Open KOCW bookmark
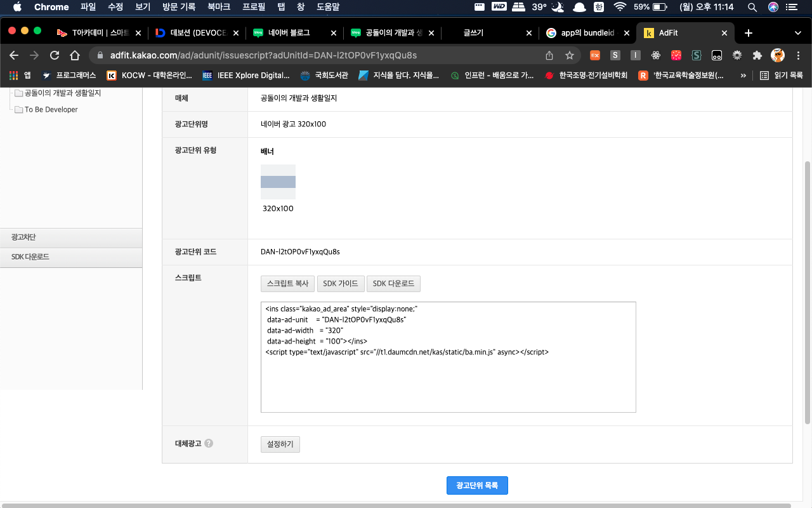This screenshot has width=812, height=508. click(x=149, y=75)
